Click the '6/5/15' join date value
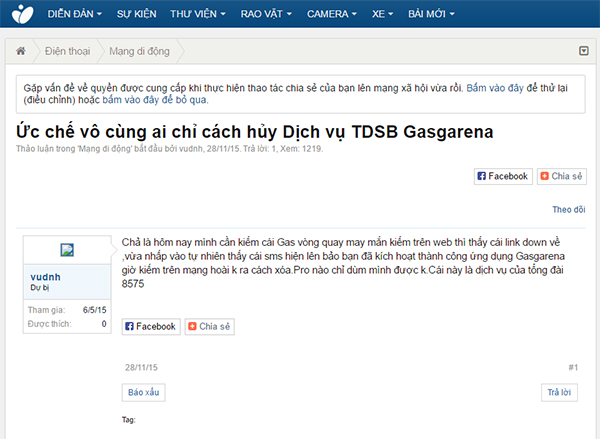The height and width of the screenshot is (439, 600). tap(95, 310)
